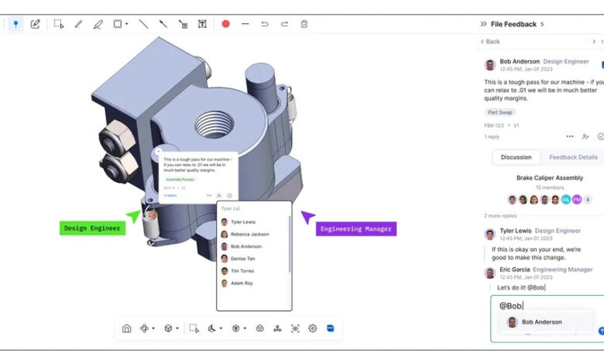Show the 4 additional members badge
Image resolution: width=604 pixels, height=364 pixels.
[x=588, y=200]
